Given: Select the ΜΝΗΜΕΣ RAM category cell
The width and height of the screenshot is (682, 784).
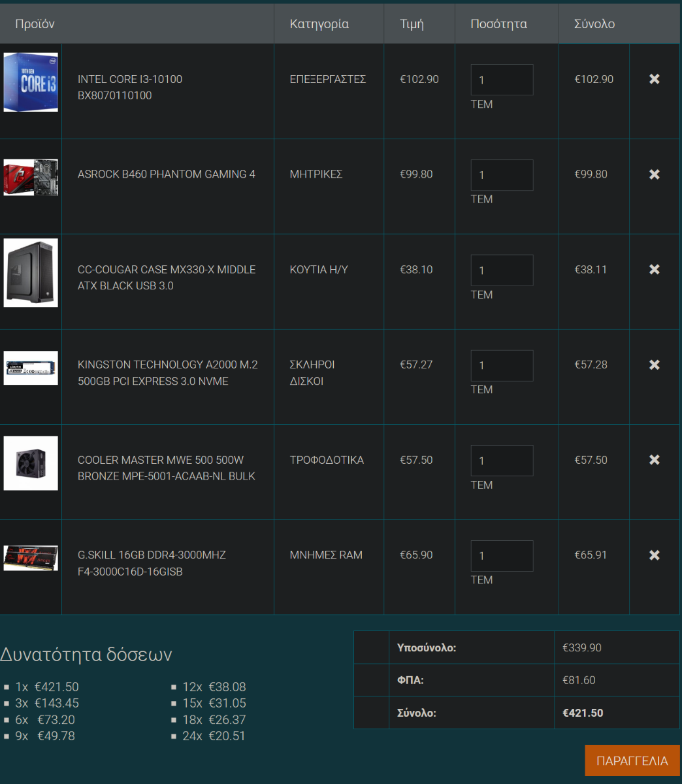Looking at the screenshot, I should [326, 555].
